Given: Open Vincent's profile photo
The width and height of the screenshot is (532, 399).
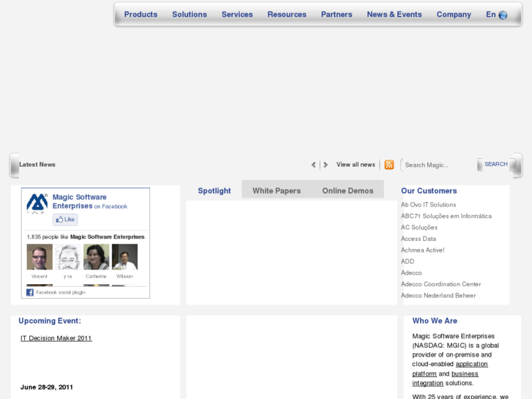Looking at the screenshot, I should [40, 257].
